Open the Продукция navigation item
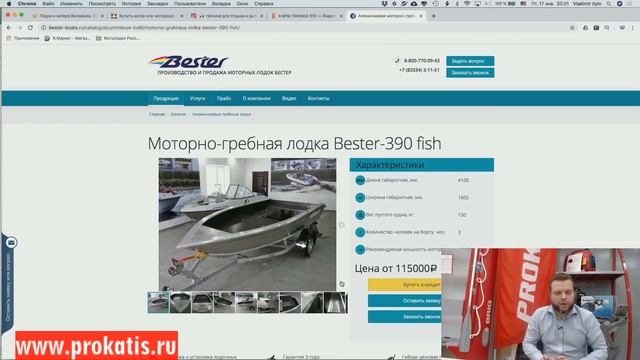 coord(166,98)
